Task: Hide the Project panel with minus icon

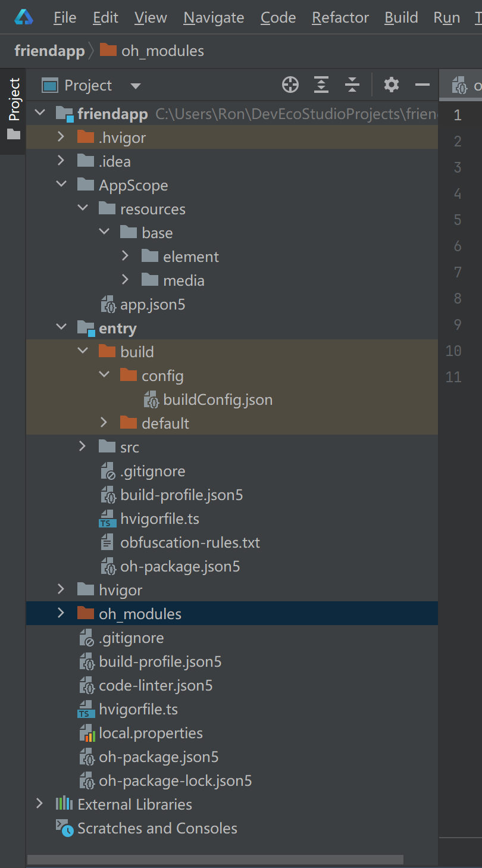Action: click(422, 85)
